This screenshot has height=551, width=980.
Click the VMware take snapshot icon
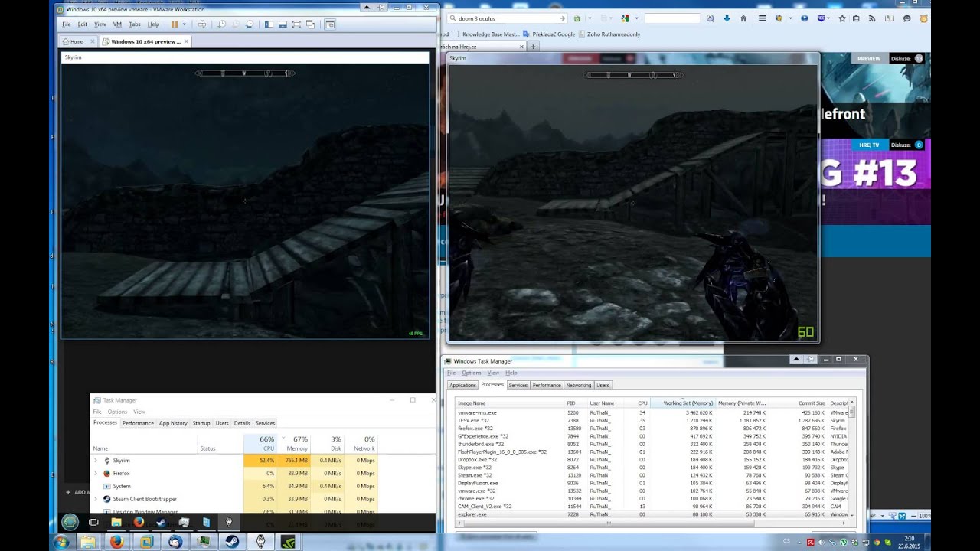222,24
